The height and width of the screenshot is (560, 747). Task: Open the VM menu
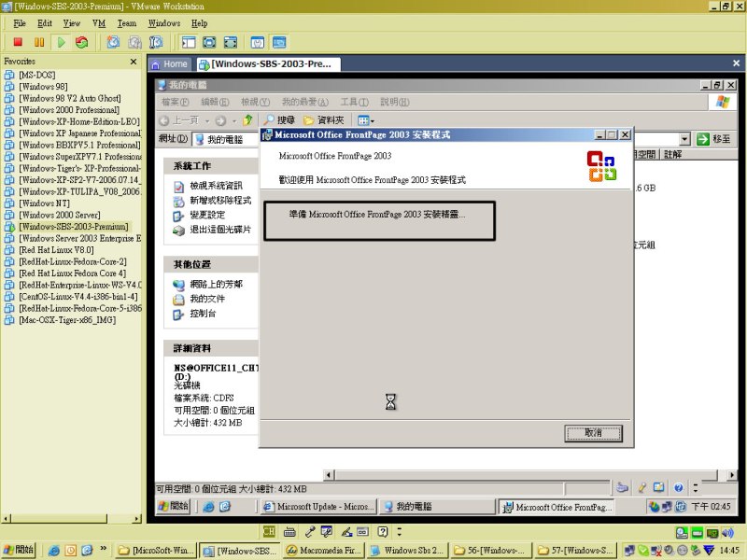tap(99, 23)
